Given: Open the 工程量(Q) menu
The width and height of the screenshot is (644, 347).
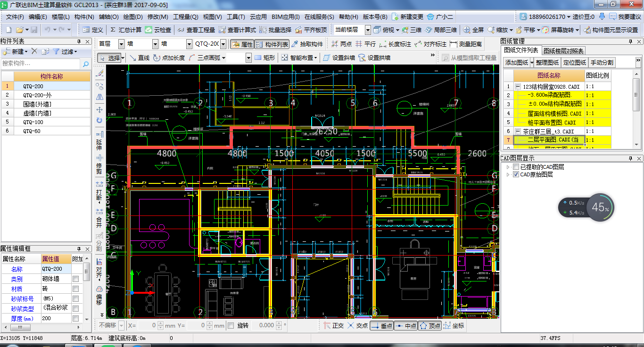Looking at the screenshot, I should [186, 17].
